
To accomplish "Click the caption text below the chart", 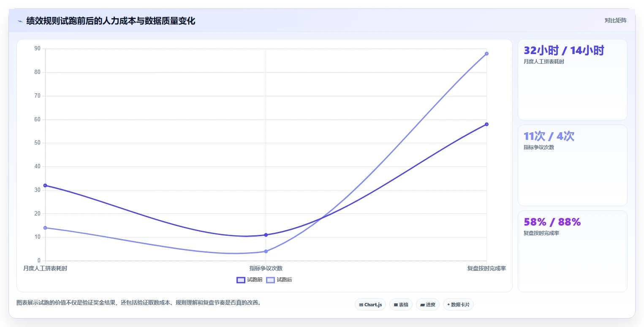I will pyautogui.click(x=139, y=302).
